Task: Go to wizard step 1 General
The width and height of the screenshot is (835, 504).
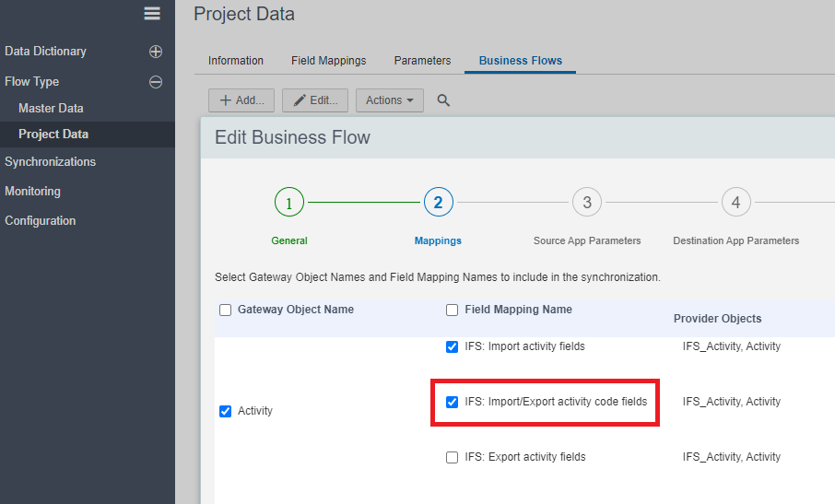Action: pos(289,203)
